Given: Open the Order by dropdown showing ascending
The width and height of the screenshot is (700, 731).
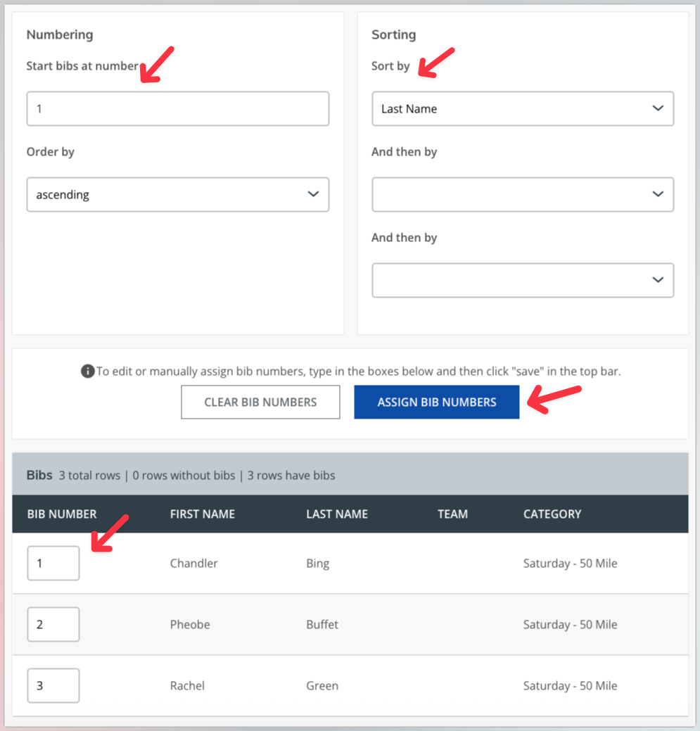Looking at the screenshot, I should coord(178,194).
